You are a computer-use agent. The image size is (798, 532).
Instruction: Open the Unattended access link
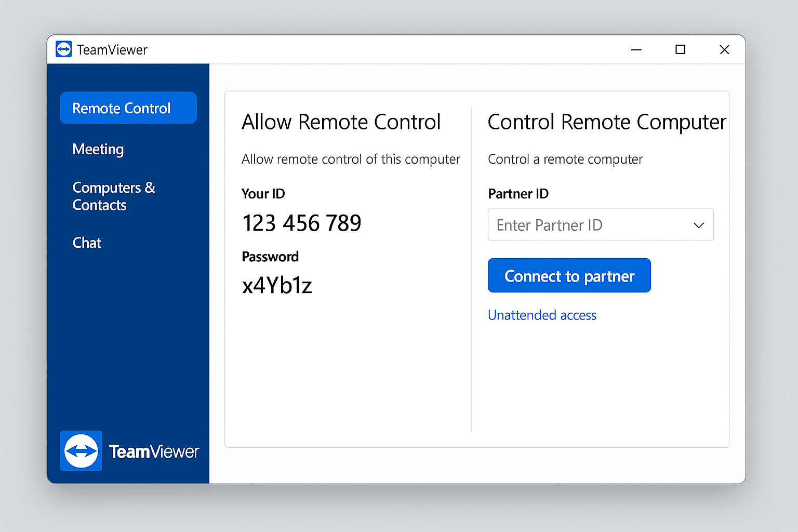pyautogui.click(x=542, y=315)
